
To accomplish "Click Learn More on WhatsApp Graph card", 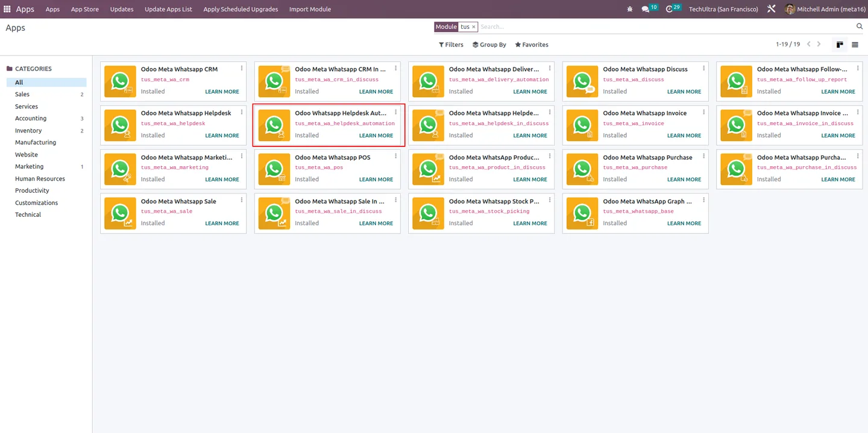I will coord(684,223).
